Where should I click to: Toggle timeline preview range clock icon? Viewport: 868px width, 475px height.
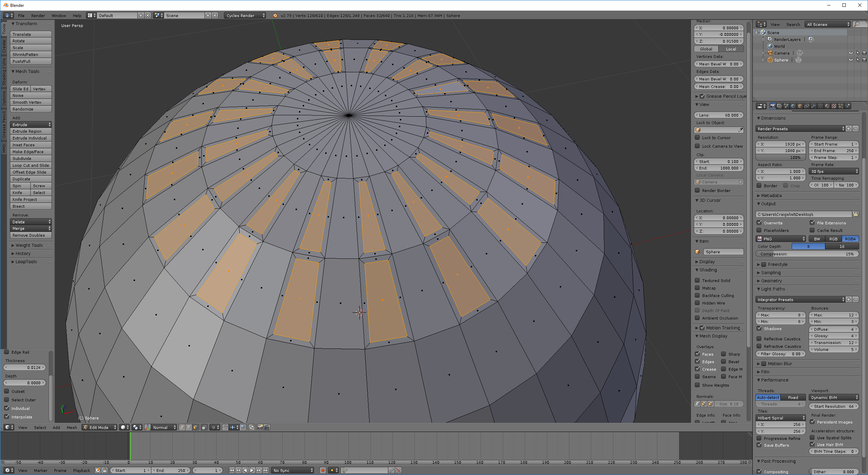(x=98, y=470)
